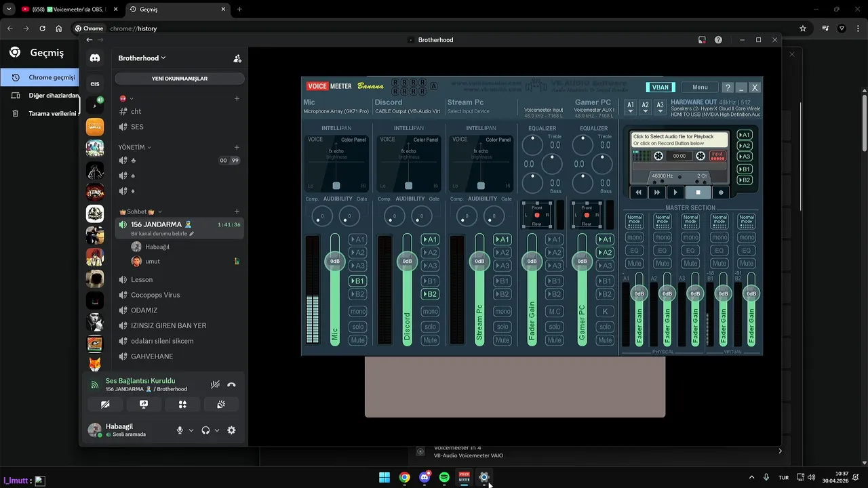
Task: Add channel with plus next to YÖNETİM
Action: pos(237,147)
